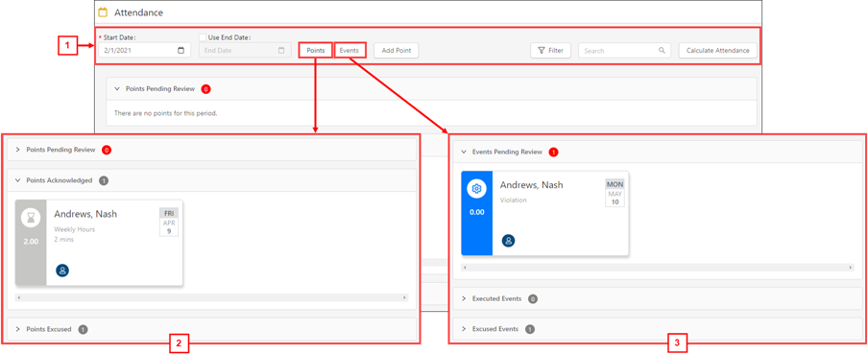The height and width of the screenshot is (354, 868).
Task: Click the red 0 badge in top Points Pending Review
Action: (205, 88)
